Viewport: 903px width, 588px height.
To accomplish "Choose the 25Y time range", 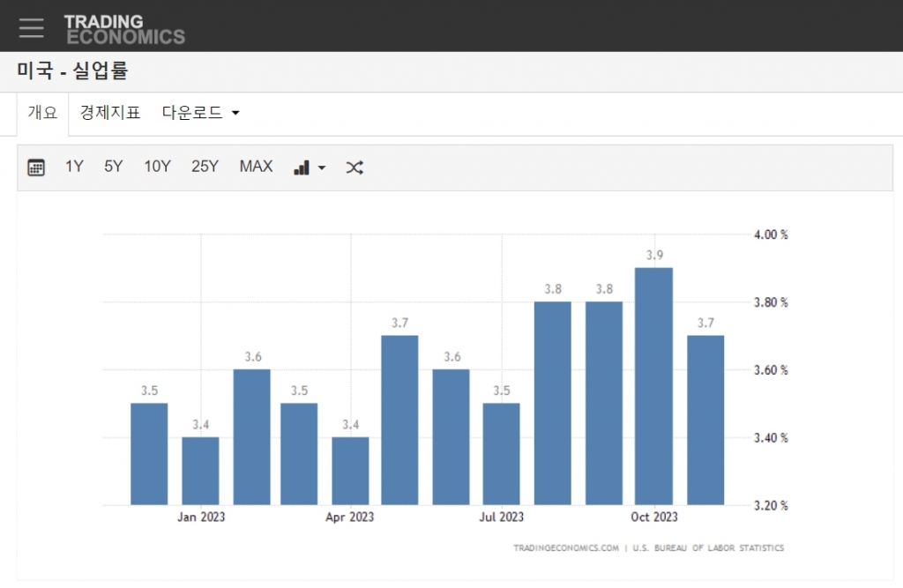I will 205,167.
